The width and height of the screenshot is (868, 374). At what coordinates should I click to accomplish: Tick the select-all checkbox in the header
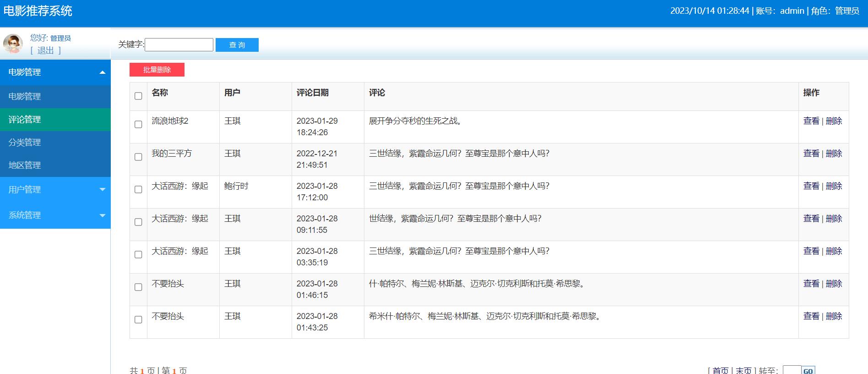click(138, 96)
